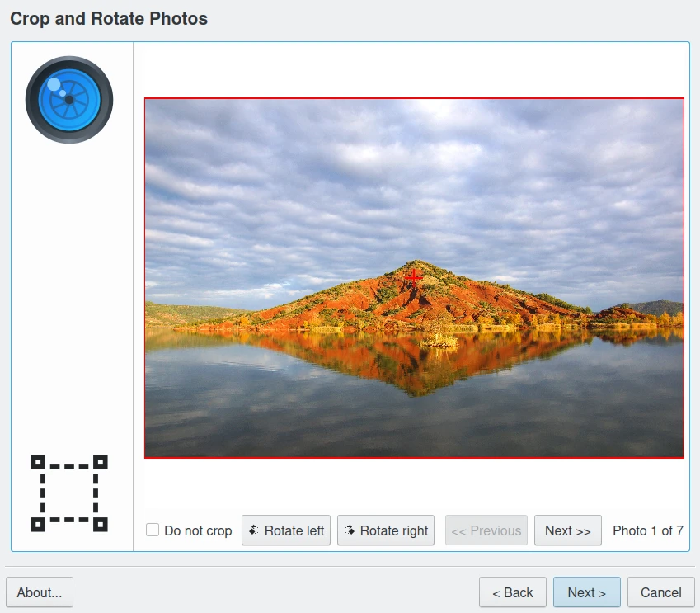Proceed with the Next > wizard button

click(586, 592)
